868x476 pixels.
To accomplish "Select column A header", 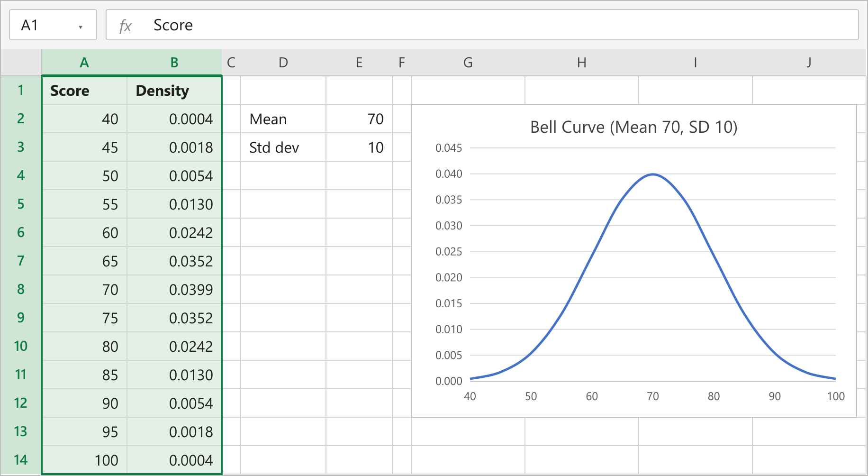I will [x=84, y=63].
